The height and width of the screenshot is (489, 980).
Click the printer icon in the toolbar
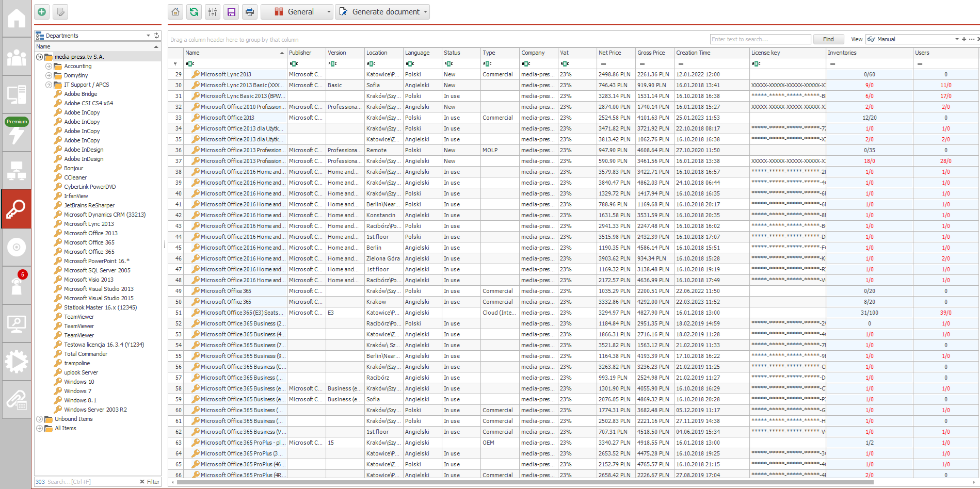tap(250, 12)
